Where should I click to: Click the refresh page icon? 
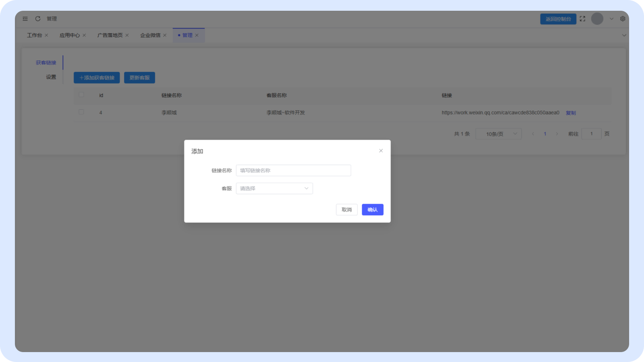[38, 19]
